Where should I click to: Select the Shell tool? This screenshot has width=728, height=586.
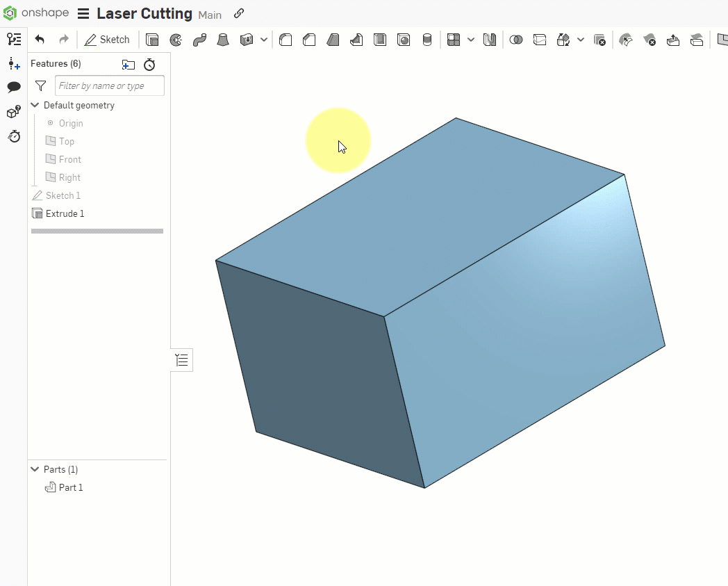click(x=380, y=40)
